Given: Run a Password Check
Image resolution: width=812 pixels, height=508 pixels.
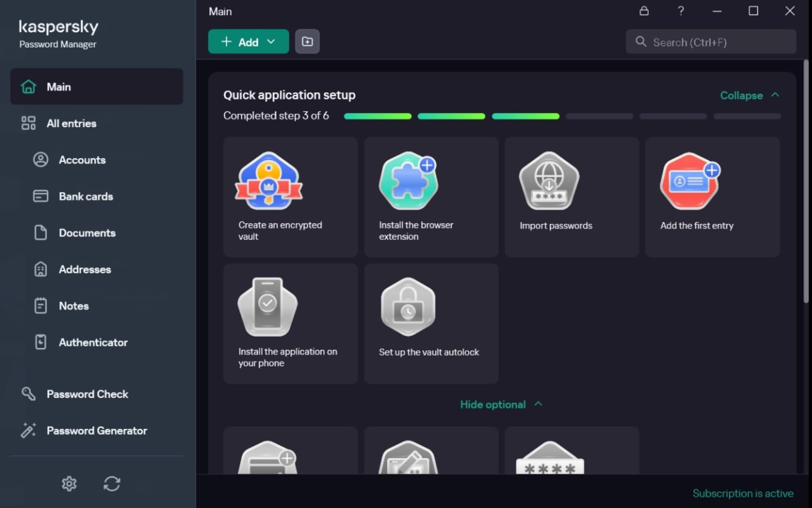Looking at the screenshot, I should [x=87, y=394].
